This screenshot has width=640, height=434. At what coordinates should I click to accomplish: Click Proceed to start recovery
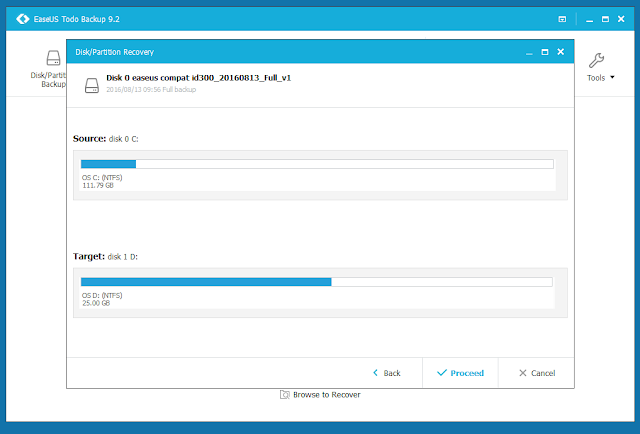tap(460, 373)
